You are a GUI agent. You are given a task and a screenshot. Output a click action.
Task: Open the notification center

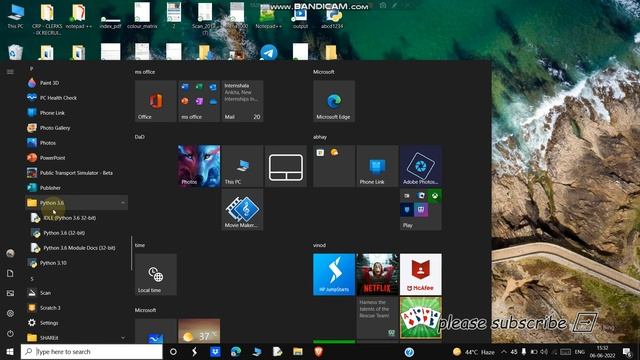pos(627,352)
